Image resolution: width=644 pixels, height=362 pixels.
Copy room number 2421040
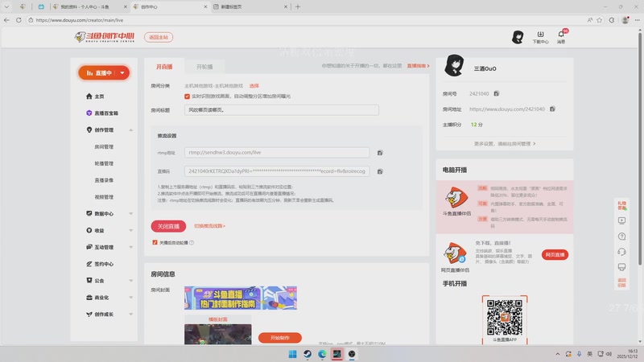[x=496, y=93]
